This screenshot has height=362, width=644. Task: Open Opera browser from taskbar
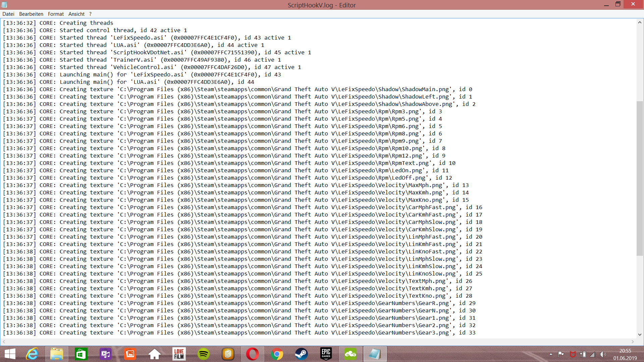[x=252, y=354]
